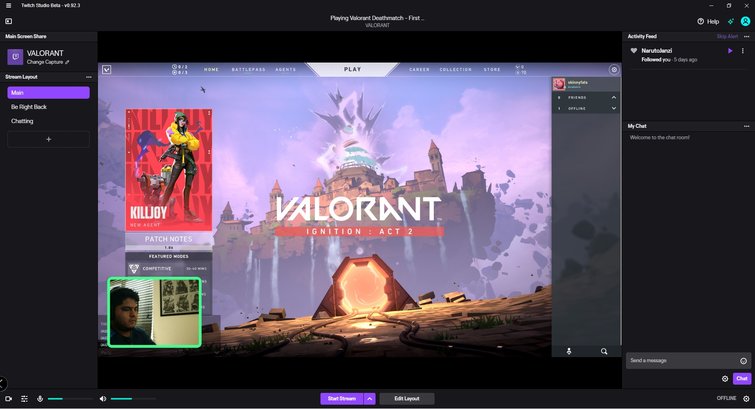Expand the OFFLINE friends chevron
This screenshot has height=409, width=755.
click(x=613, y=108)
